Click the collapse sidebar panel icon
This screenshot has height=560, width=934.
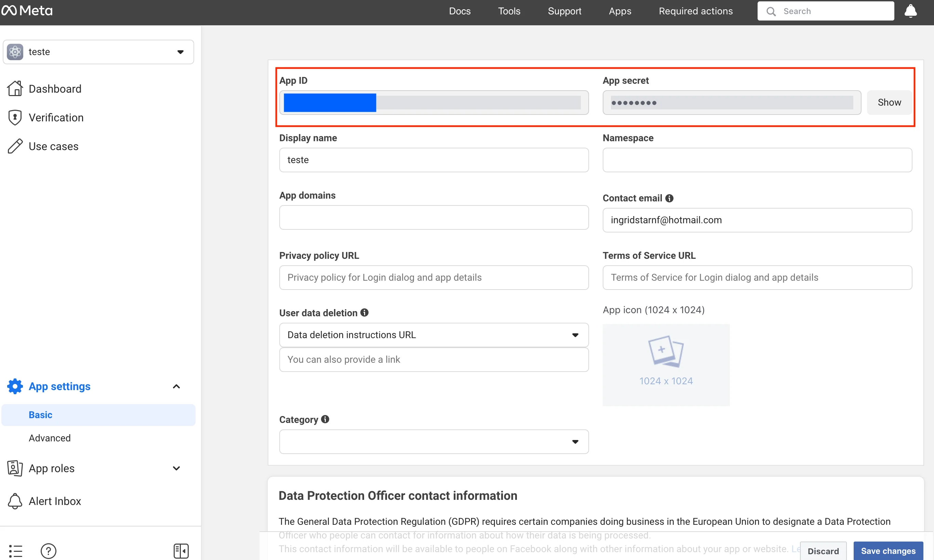[181, 551]
